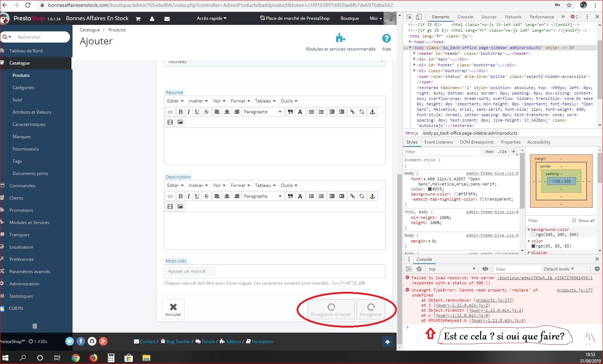Insert image in the Description editor

point(180,206)
